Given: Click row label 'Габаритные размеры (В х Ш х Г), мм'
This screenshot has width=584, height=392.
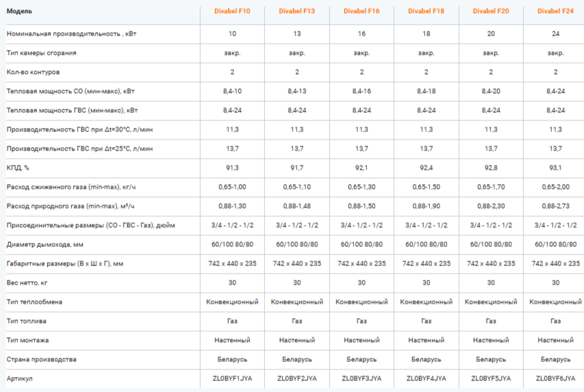Looking at the screenshot, I should 65,263.
